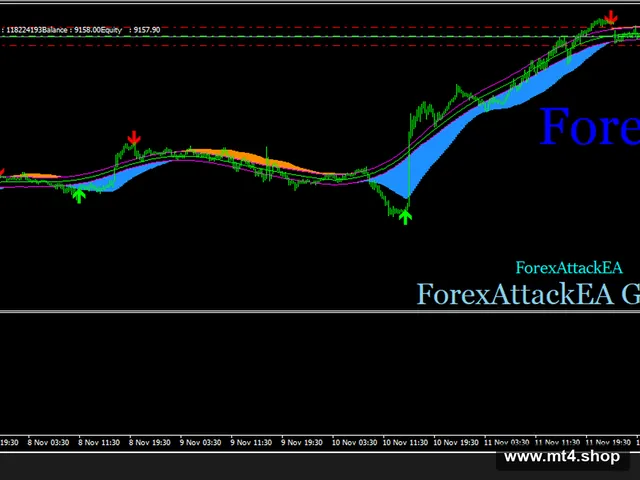Click the red sell arrow near 8 Nov 19:30
The height and width of the screenshot is (480, 640).
pyautogui.click(x=134, y=138)
